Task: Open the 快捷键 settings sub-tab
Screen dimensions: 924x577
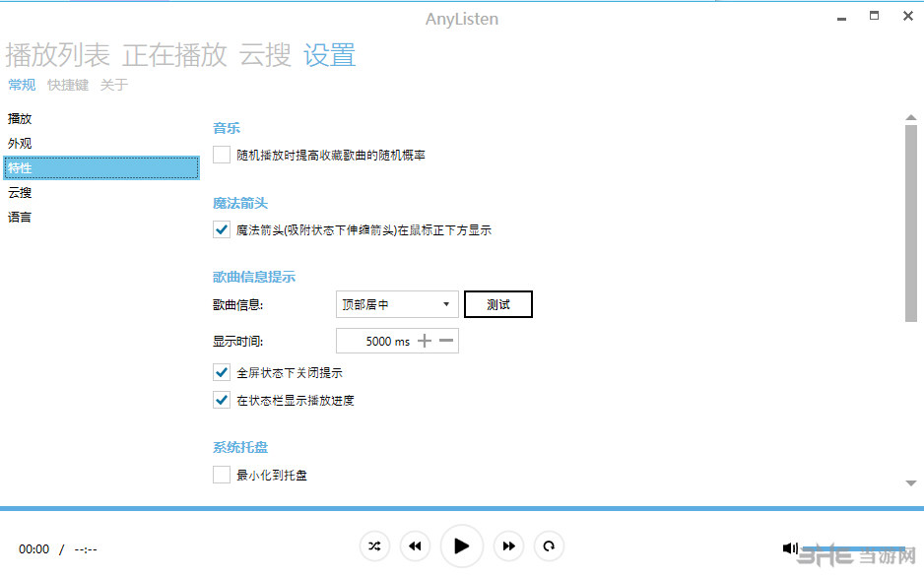Action: (x=68, y=85)
